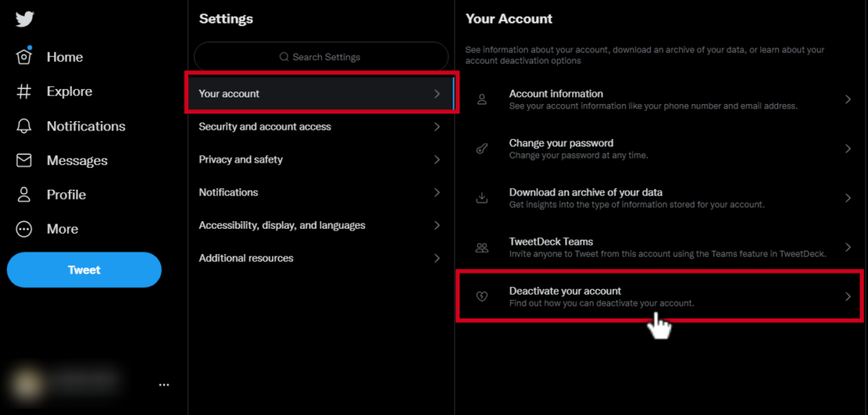Select the Your account settings item
The height and width of the screenshot is (415, 868).
tap(321, 93)
